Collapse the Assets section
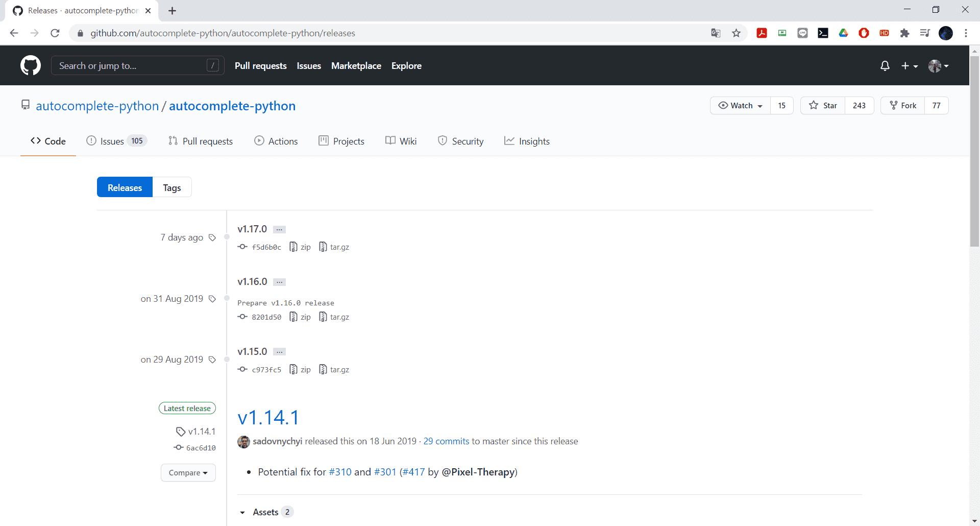Viewport: 980px width, 526px height. click(x=265, y=512)
